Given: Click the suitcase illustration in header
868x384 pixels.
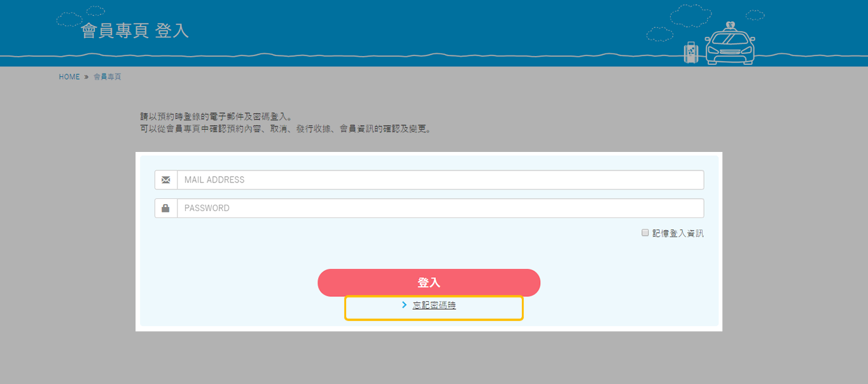Looking at the screenshot, I should click(690, 53).
